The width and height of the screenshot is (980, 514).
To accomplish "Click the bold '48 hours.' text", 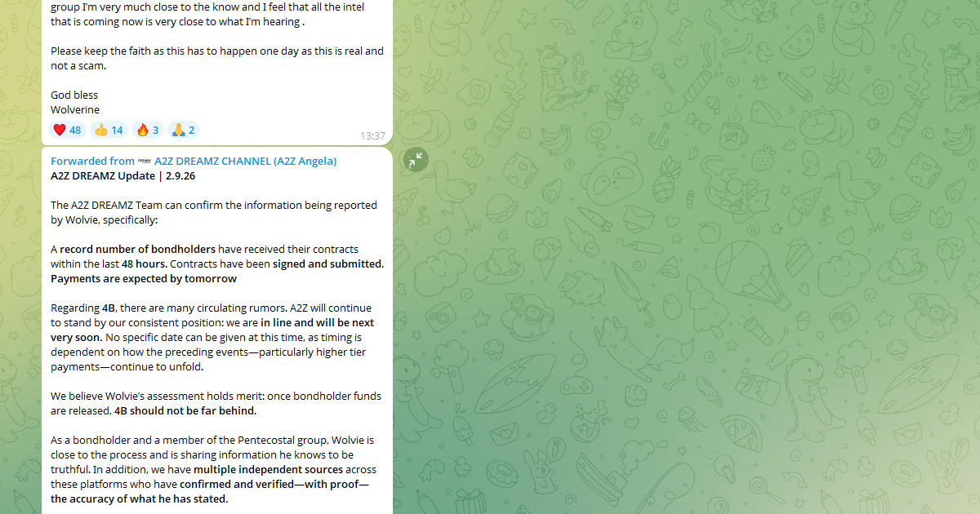I will 145,264.
